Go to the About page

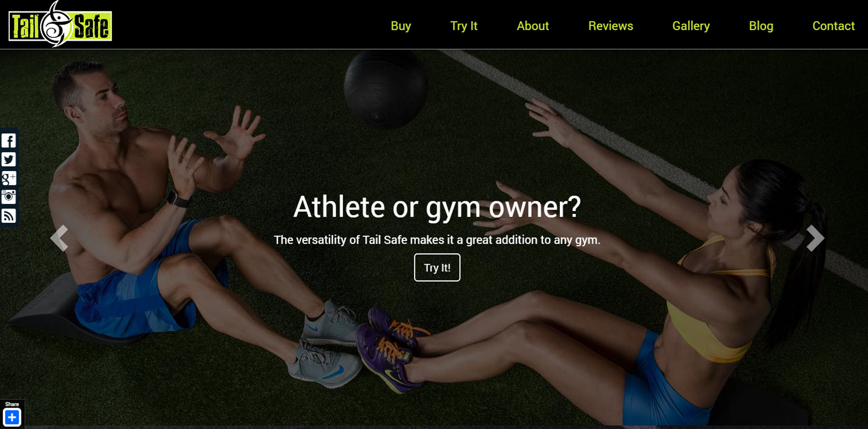pos(533,26)
